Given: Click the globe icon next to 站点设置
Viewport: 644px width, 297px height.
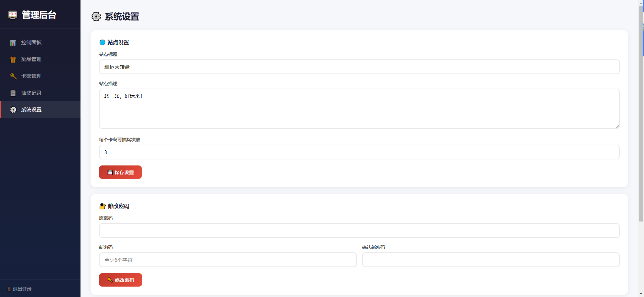Looking at the screenshot, I should click(102, 43).
